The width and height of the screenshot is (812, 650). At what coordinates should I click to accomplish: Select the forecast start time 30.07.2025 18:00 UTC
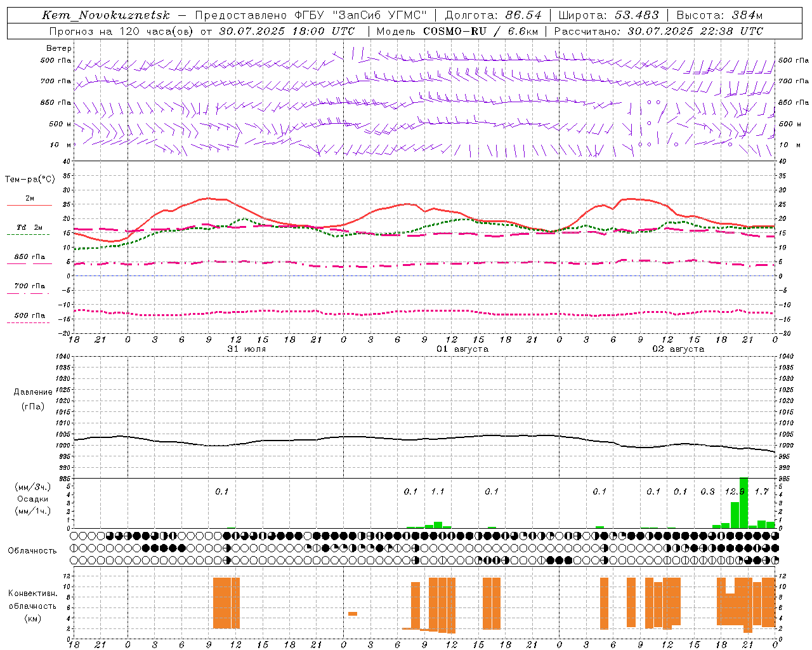click(x=287, y=31)
